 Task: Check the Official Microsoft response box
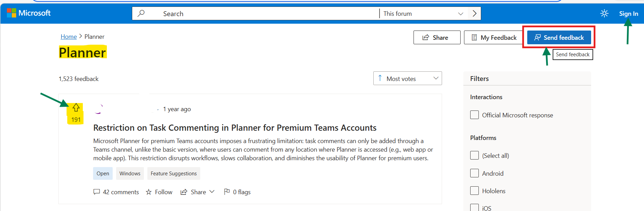point(474,115)
